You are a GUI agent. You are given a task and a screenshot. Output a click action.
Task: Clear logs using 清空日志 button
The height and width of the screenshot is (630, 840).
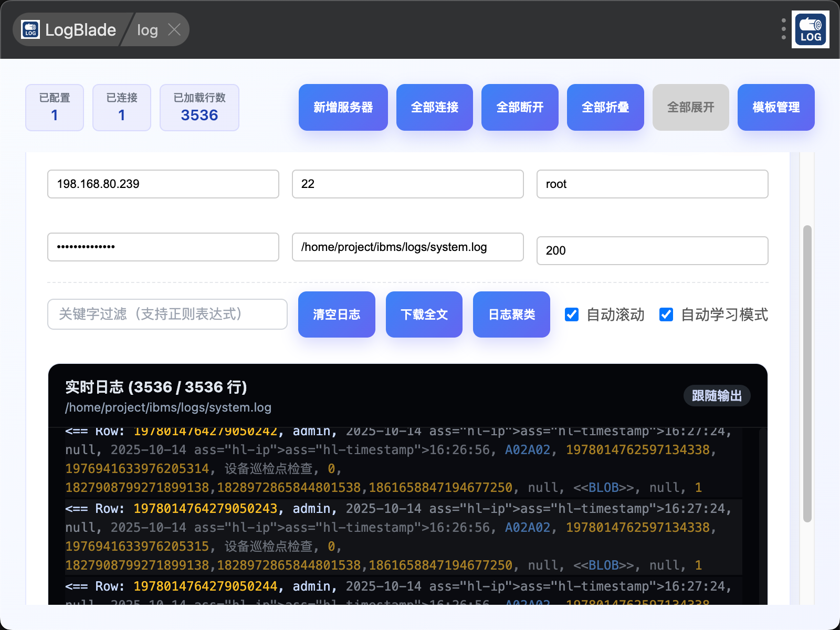click(x=337, y=314)
